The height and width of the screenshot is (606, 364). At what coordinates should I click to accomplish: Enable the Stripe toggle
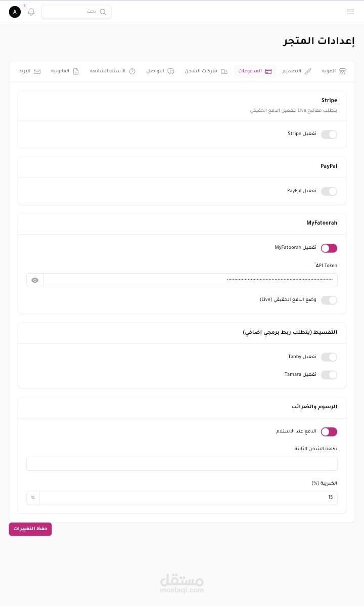[329, 134]
